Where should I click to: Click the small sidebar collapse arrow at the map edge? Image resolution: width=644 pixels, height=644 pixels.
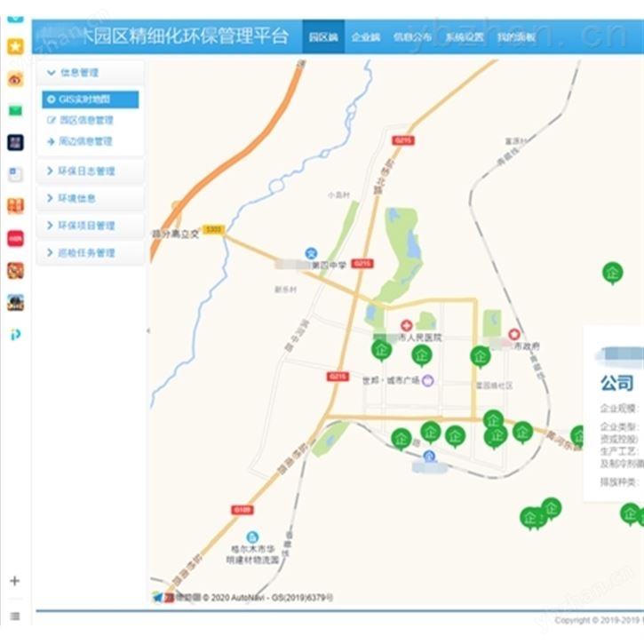148,330
